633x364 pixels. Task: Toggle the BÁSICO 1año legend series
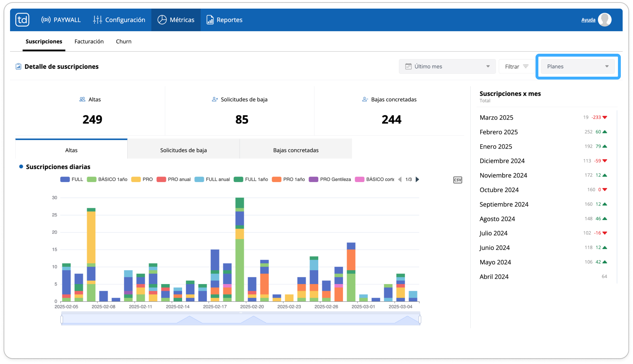coord(107,179)
